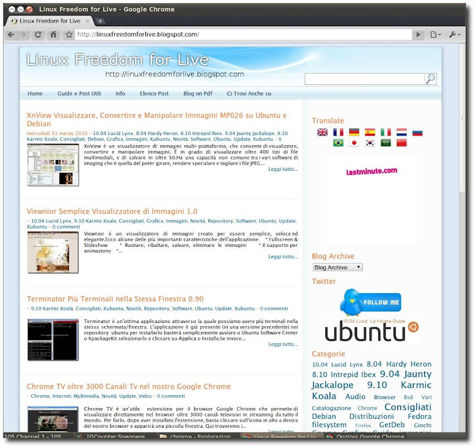
Task: Translate the blog using the French flag
Action: 337,132
